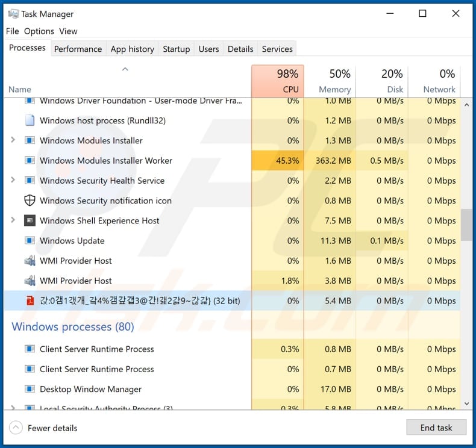Click the 45.3% CPU value
The height and width of the screenshot is (448, 476).
point(287,160)
